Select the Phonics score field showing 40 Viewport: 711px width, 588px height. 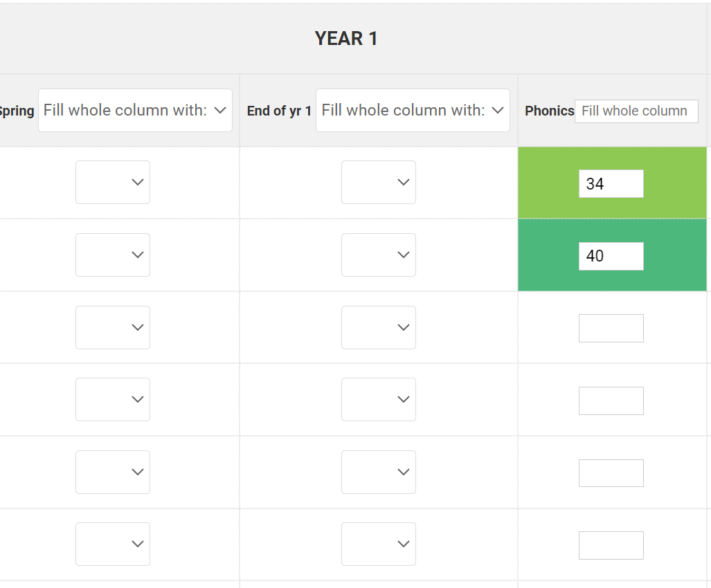coord(611,255)
